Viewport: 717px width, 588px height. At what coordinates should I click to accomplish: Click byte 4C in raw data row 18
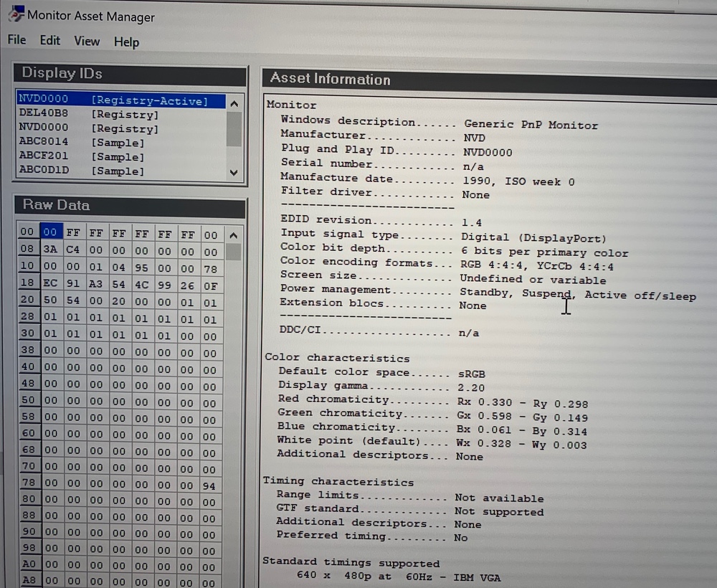pos(142,285)
